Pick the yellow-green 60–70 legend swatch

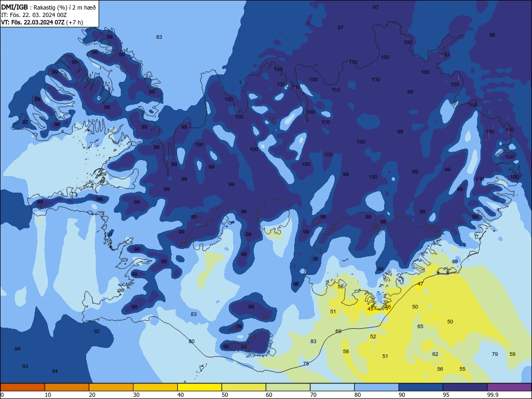[x=288, y=387]
